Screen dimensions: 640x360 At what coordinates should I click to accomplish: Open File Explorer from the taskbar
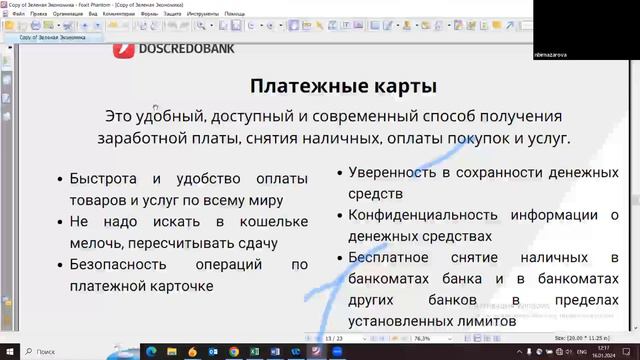pos(172,351)
